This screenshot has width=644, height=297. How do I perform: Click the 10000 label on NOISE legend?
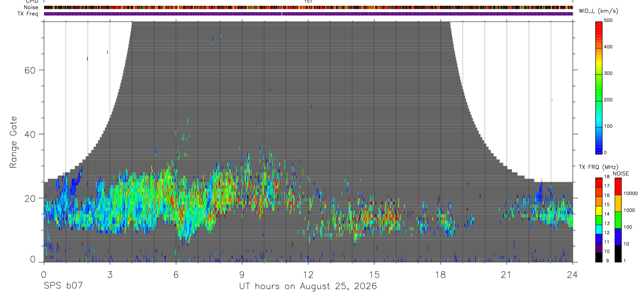pyautogui.click(x=631, y=193)
